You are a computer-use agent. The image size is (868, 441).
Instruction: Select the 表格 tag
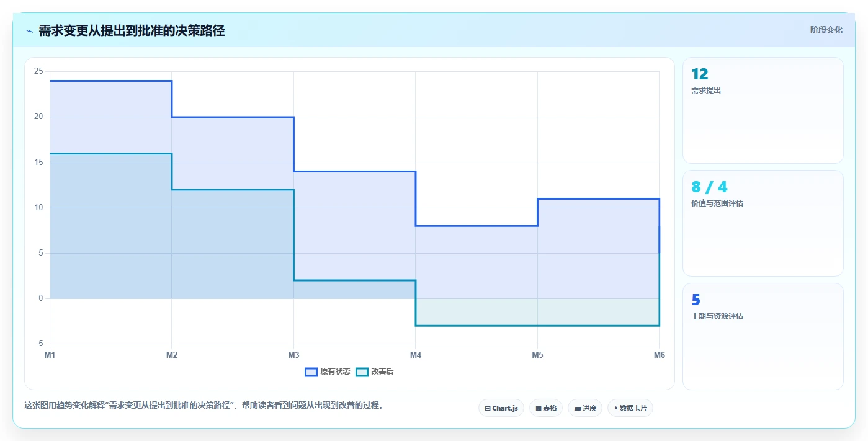[x=546, y=408]
